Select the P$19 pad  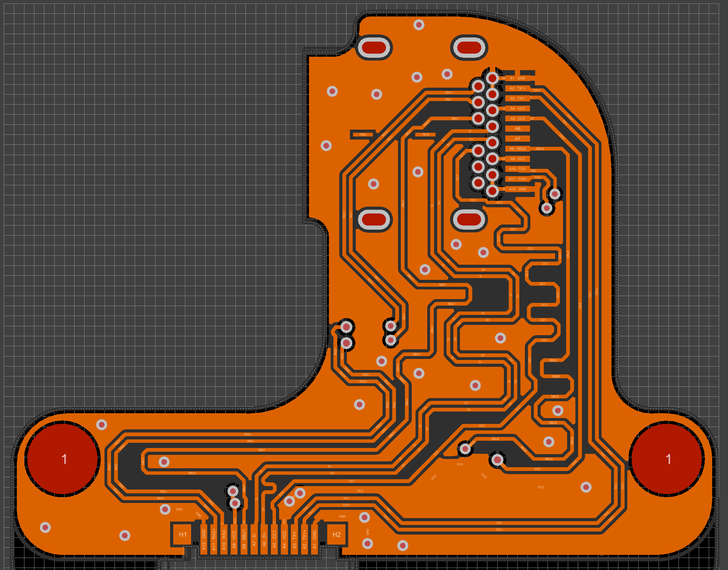pos(426,134)
